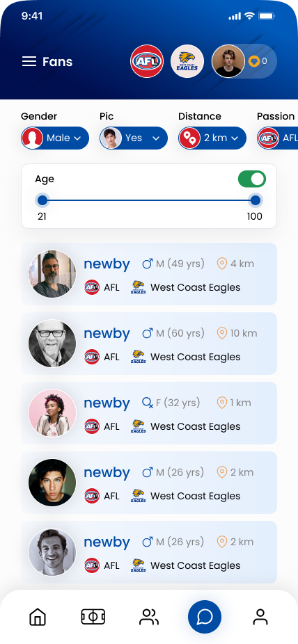
Task: Open the football field tab in bottom bar
Action: (93, 617)
